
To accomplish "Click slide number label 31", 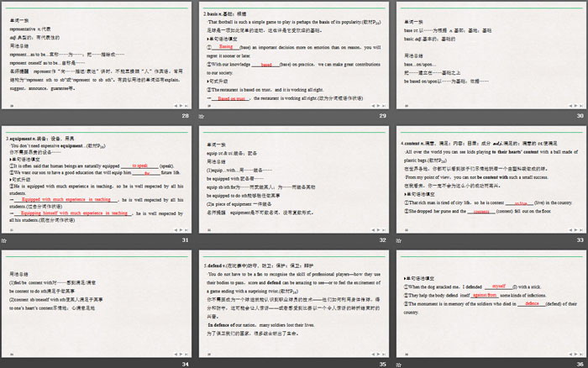I will click(186, 240).
